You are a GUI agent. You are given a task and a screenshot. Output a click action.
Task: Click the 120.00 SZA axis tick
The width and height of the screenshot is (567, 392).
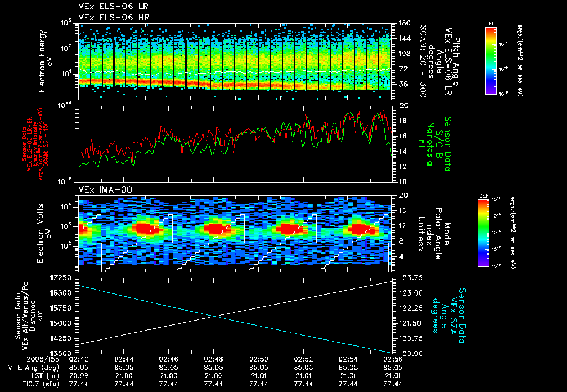point(411,353)
